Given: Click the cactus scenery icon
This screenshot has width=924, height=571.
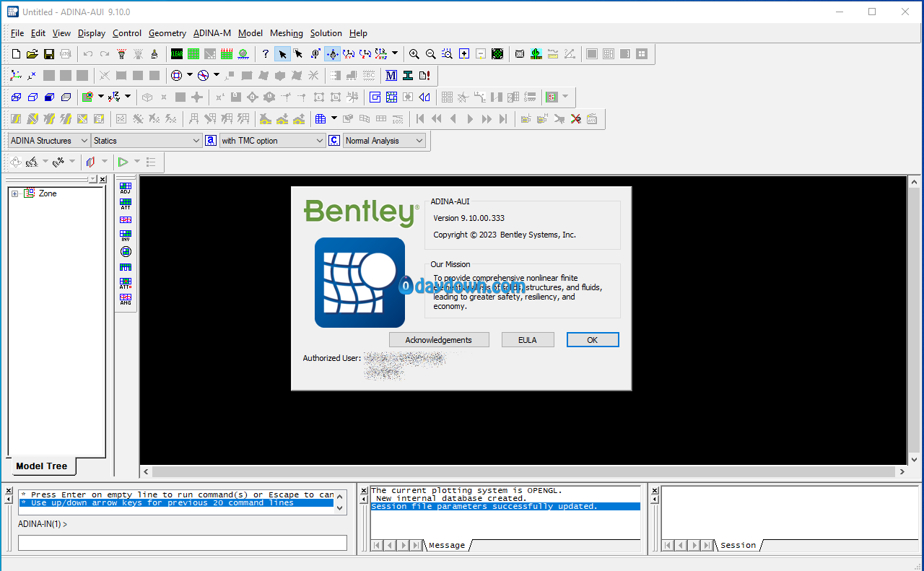Looking at the screenshot, I should coord(536,54).
